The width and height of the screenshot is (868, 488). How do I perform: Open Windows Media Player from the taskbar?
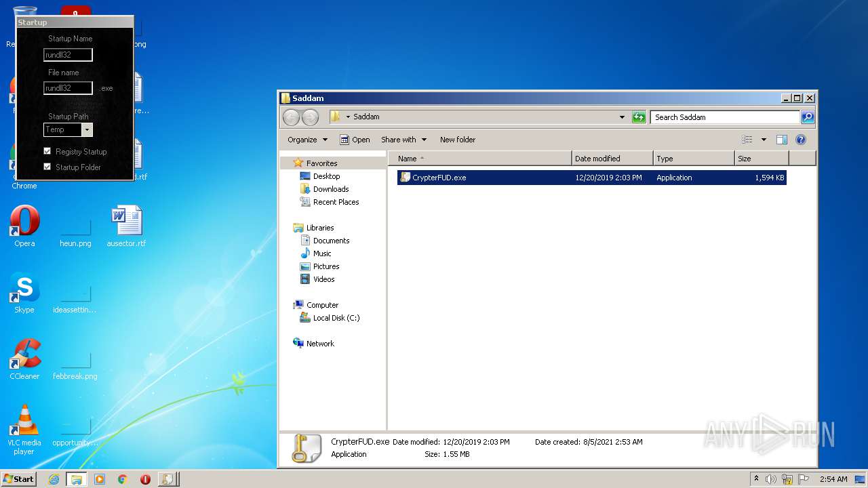pos(99,479)
